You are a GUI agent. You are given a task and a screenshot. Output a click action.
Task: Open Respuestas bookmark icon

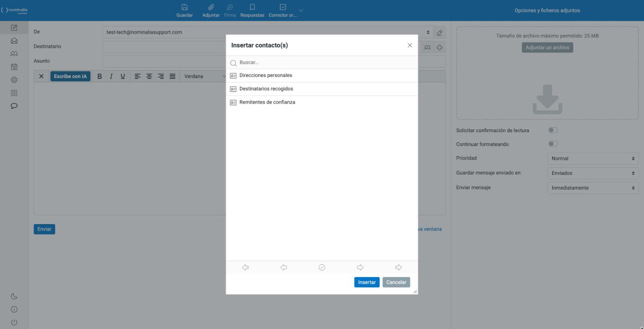[252, 7]
